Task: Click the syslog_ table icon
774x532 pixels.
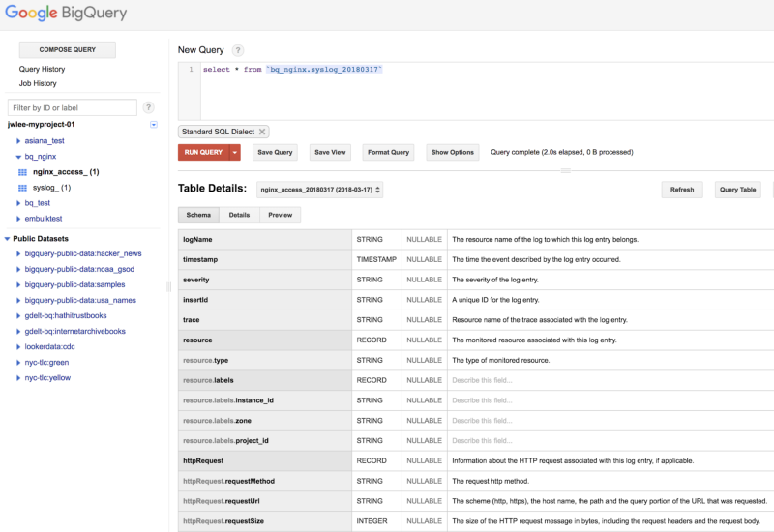Action: 23,188
